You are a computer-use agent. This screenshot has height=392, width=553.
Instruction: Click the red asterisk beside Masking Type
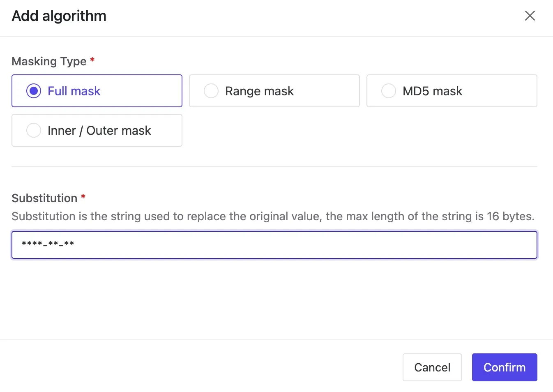92,60
